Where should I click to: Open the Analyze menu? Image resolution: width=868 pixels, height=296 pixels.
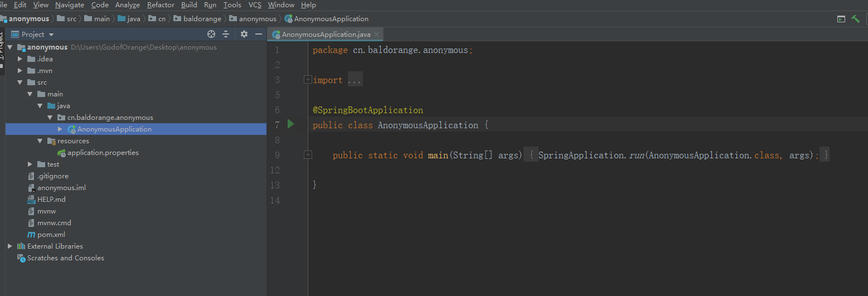pos(128,5)
